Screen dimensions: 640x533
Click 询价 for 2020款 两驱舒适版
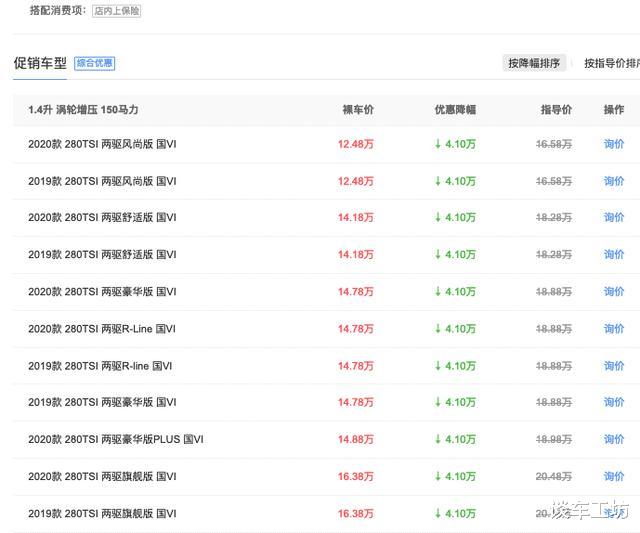[x=614, y=218]
